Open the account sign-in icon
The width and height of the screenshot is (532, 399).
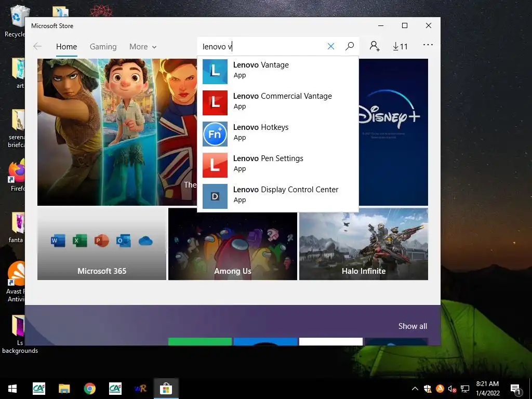click(375, 46)
